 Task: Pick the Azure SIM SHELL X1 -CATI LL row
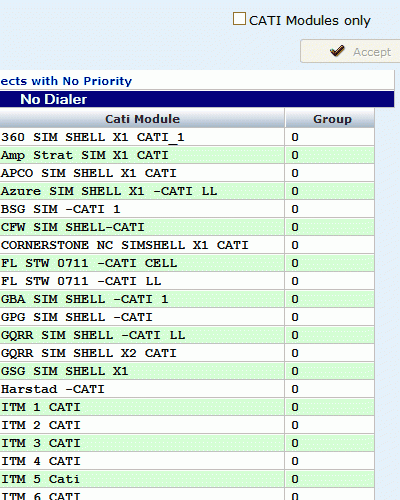tap(187, 191)
